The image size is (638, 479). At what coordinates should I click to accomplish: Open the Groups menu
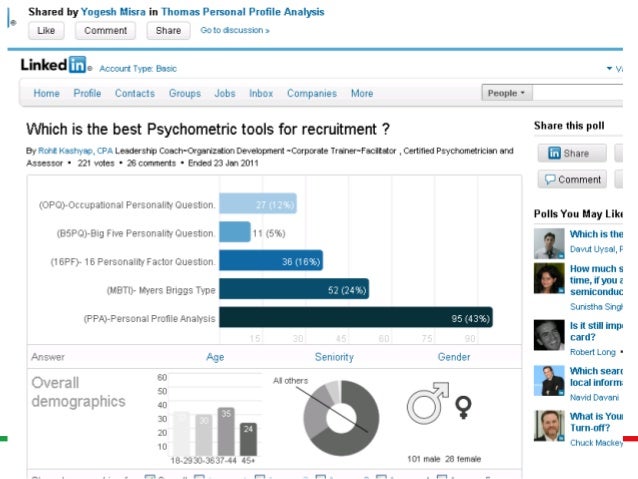pos(185,93)
